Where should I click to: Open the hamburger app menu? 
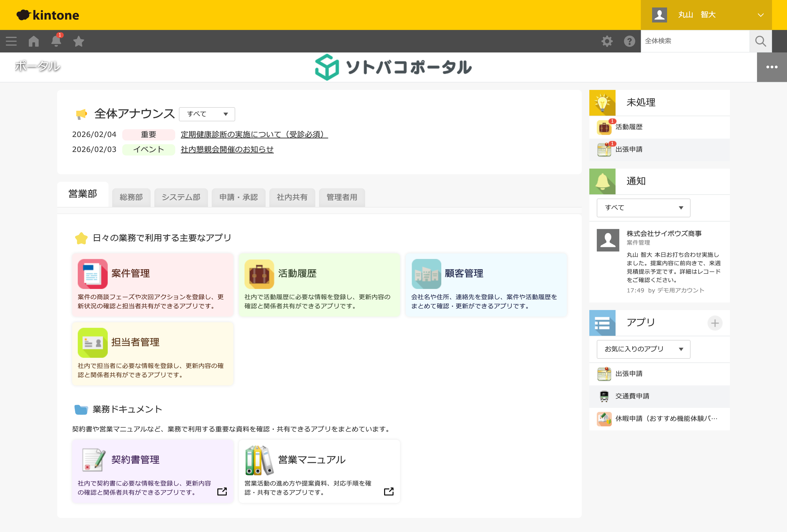click(11, 41)
